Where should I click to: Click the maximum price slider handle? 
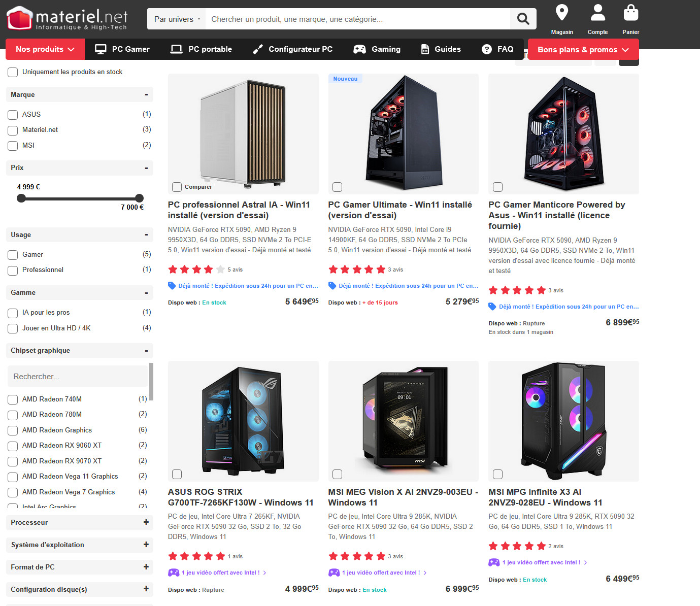140,198
